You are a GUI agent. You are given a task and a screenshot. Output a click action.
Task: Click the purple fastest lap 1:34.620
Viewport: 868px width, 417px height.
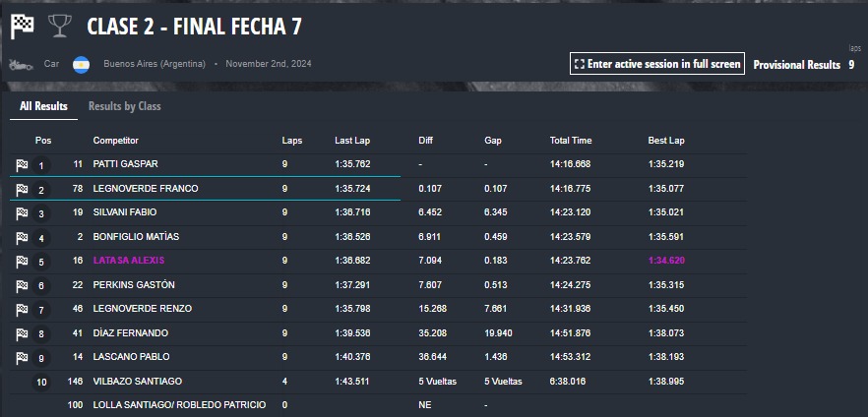click(666, 261)
